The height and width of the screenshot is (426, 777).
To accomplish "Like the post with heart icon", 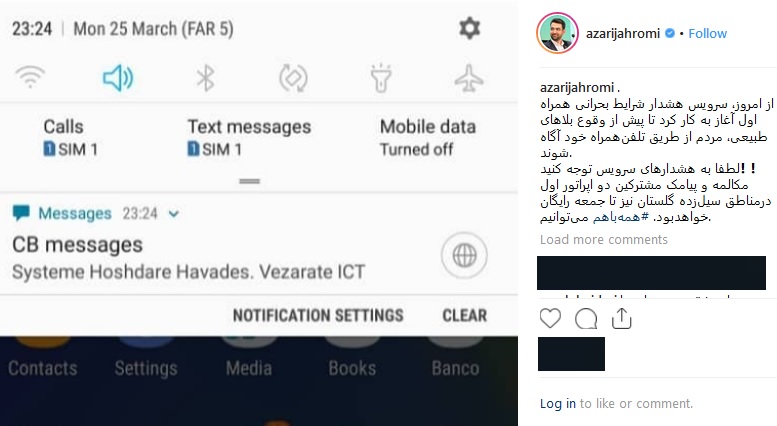I will coord(550,319).
